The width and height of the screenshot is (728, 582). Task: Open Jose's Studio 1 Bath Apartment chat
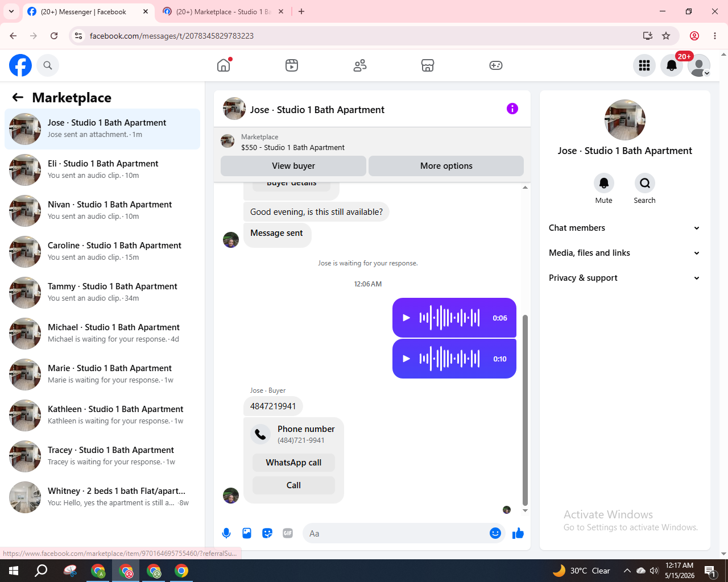(102, 129)
